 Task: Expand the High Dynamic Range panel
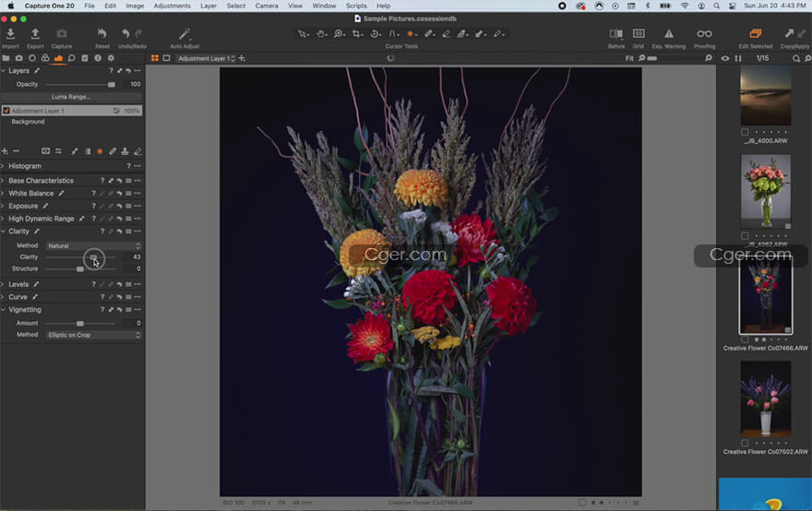3,219
